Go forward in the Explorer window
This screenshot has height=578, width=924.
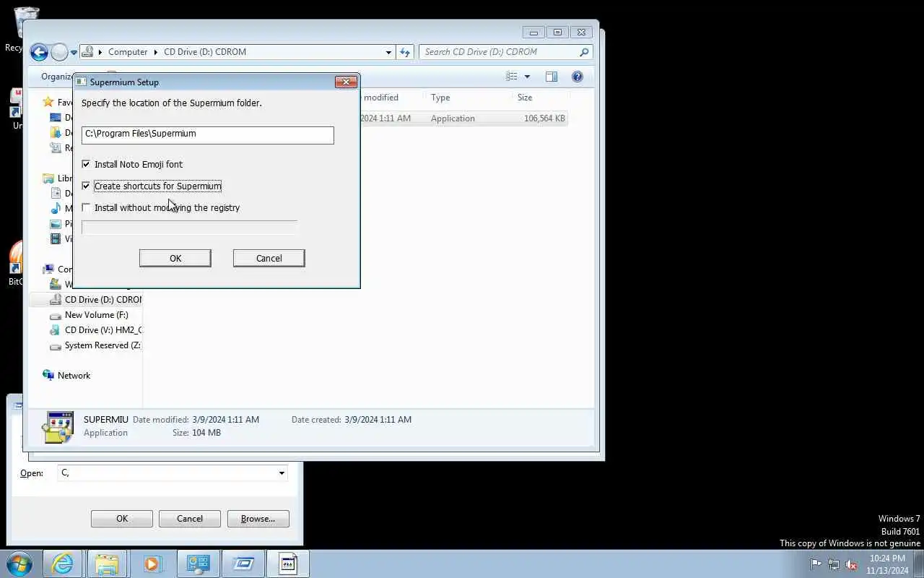pyautogui.click(x=59, y=52)
